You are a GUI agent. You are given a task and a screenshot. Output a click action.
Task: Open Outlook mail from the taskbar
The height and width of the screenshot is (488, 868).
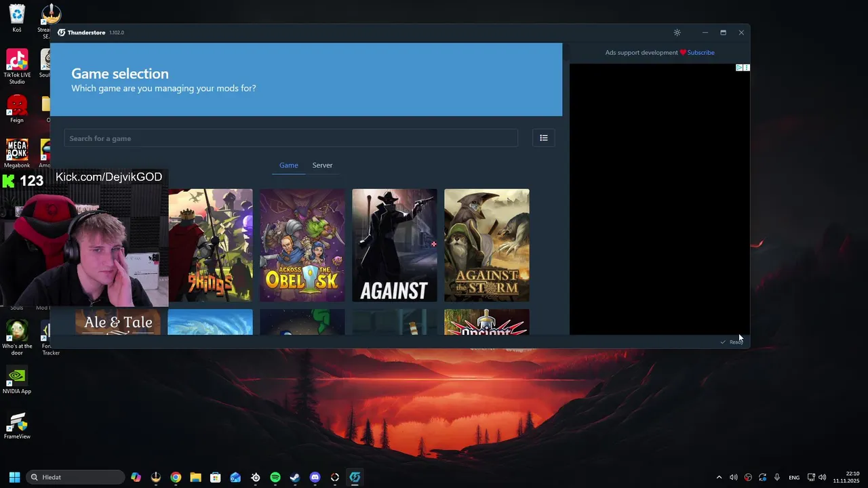pyautogui.click(x=235, y=477)
